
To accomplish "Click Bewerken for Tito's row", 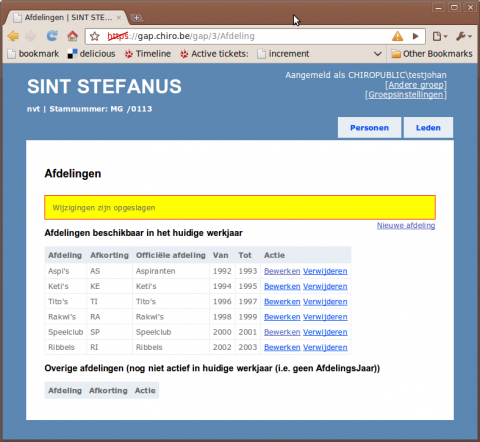I will click(282, 302).
